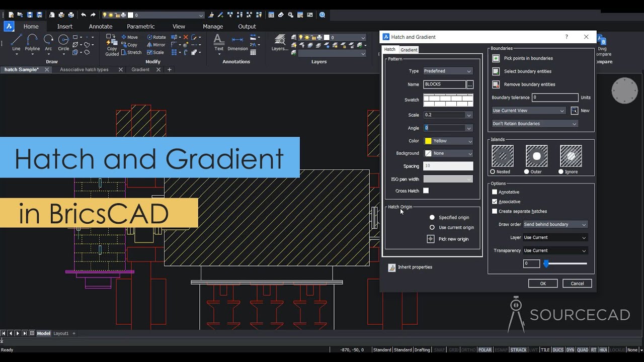The width and height of the screenshot is (644, 362).
Task: Switch to the Layout1 tab
Action: [61, 333]
